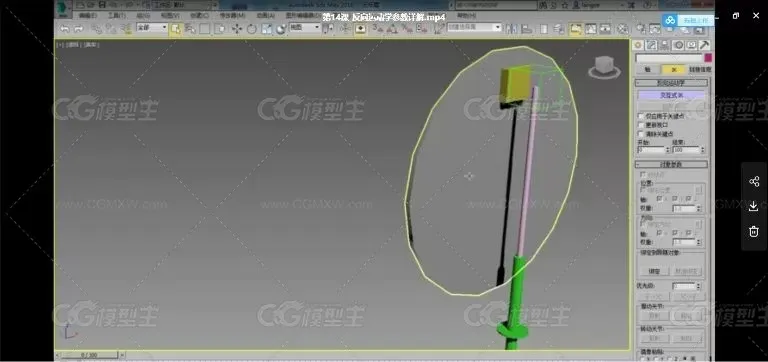768x362 pixels.
Task: Select the Select and Link tool
Action: click(96, 29)
